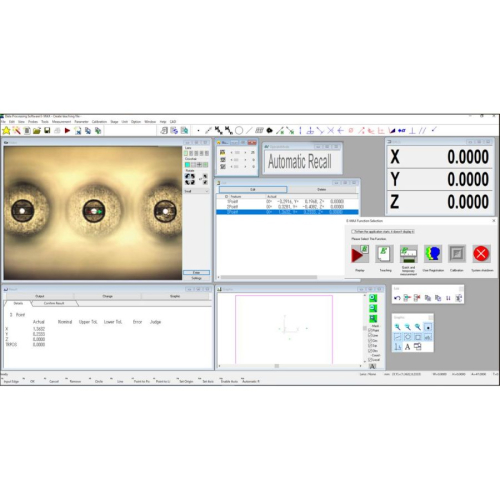This screenshot has height=500, width=500.
Task: Click the red run arrow in main toolbar
Action: coord(67,131)
